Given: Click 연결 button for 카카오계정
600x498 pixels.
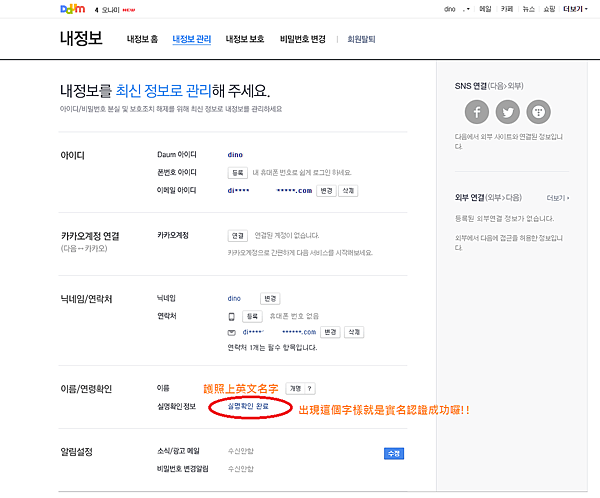Looking at the screenshot, I should pyautogui.click(x=238, y=236).
